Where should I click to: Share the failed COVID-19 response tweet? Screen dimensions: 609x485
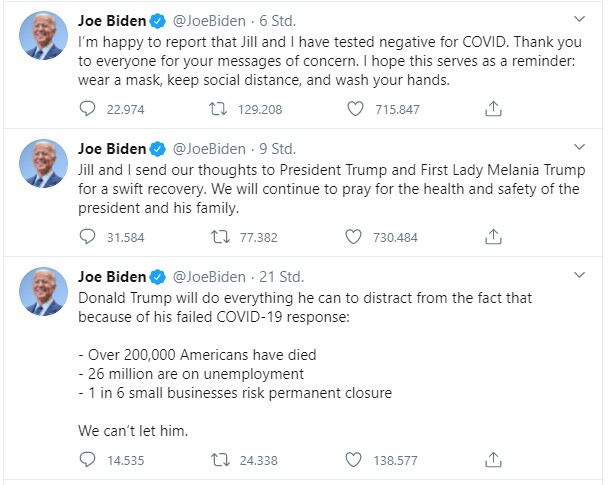(x=492, y=461)
